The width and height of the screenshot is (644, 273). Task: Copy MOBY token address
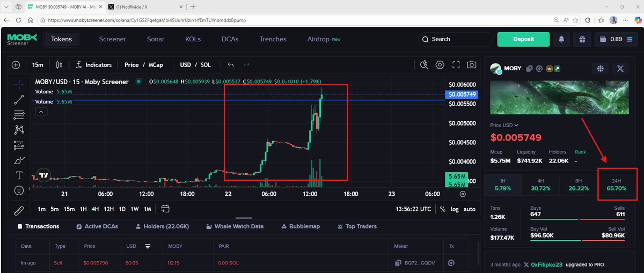coord(529,69)
